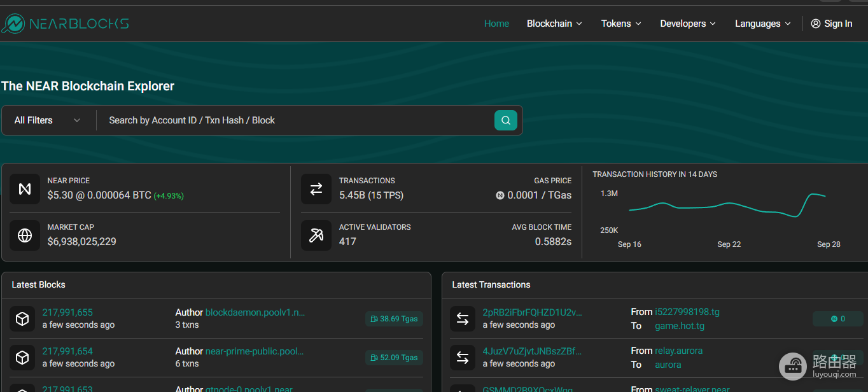The image size is (868, 392).
Task: Click the market cap globe icon
Action: coord(25,235)
